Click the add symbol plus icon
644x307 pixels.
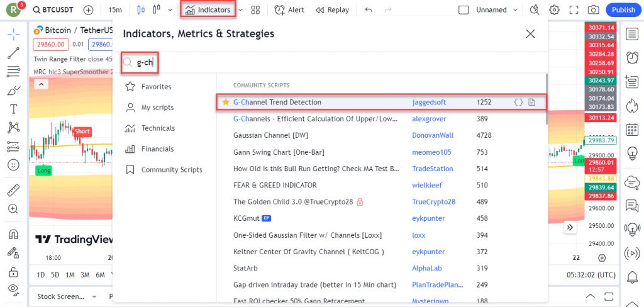(x=88, y=10)
